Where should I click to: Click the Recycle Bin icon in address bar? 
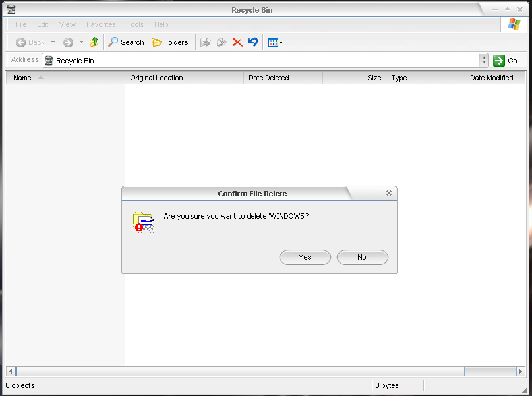pyautogui.click(x=48, y=60)
